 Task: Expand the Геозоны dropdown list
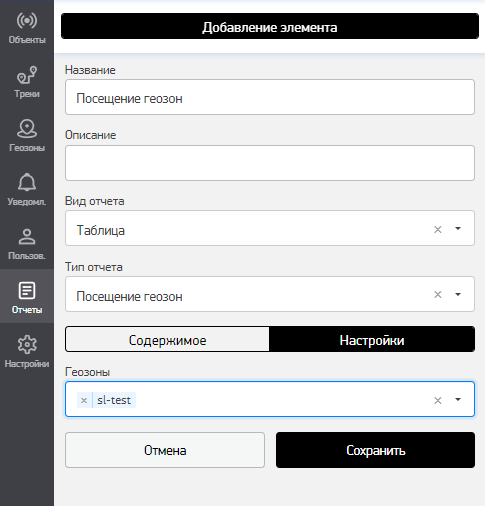458,399
